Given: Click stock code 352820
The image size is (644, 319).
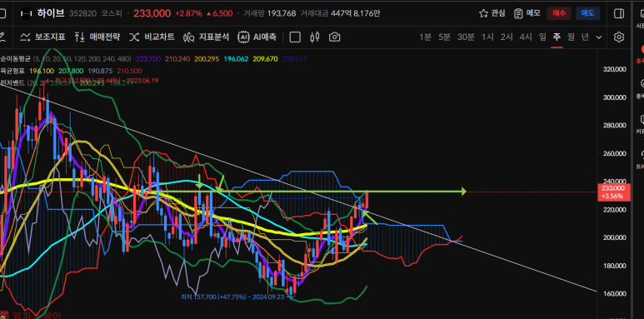Looking at the screenshot, I should [x=83, y=13].
